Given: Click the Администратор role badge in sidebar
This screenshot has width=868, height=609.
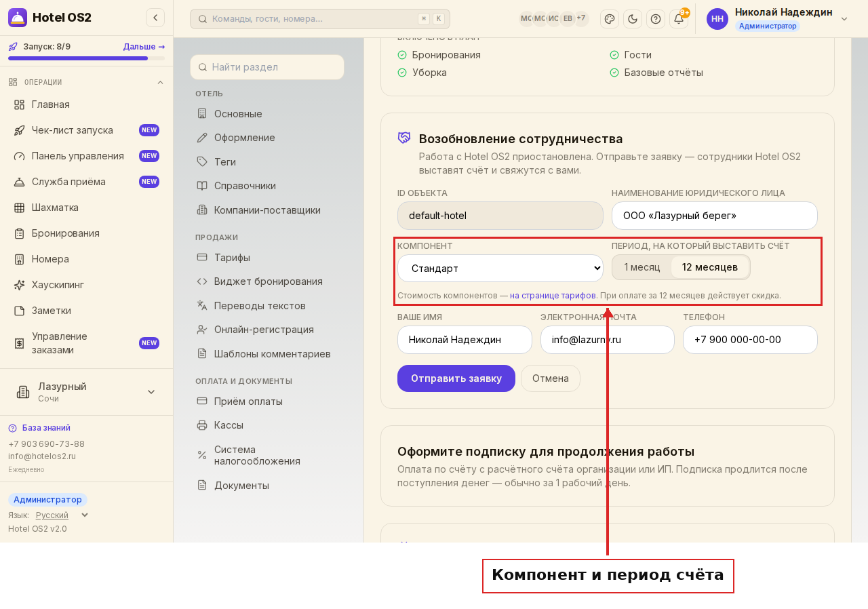Looking at the screenshot, I should pyautogui.click(x=47, y=500).
